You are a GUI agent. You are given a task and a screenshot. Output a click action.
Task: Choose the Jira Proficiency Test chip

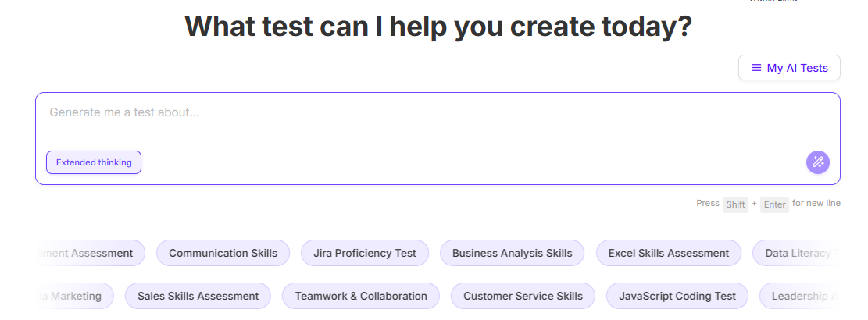pos(365,253)
